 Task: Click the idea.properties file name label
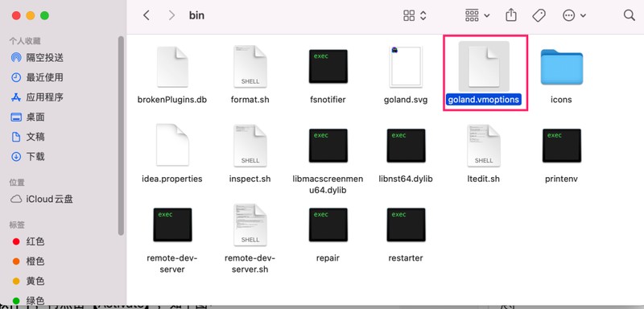click(172, 179)
